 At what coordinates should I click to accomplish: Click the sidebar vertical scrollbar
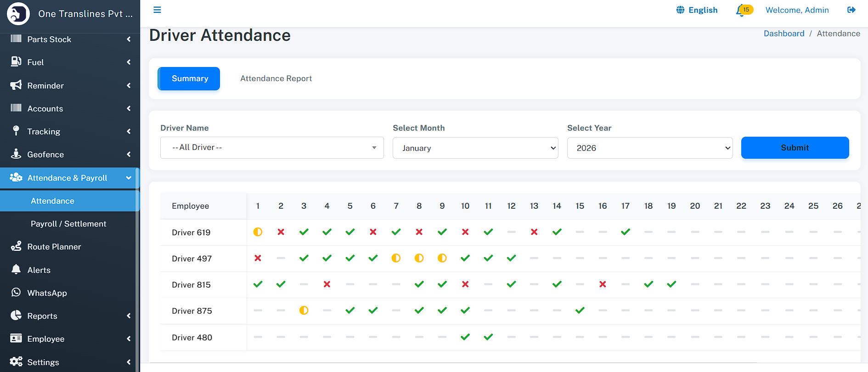coord(137,275)
